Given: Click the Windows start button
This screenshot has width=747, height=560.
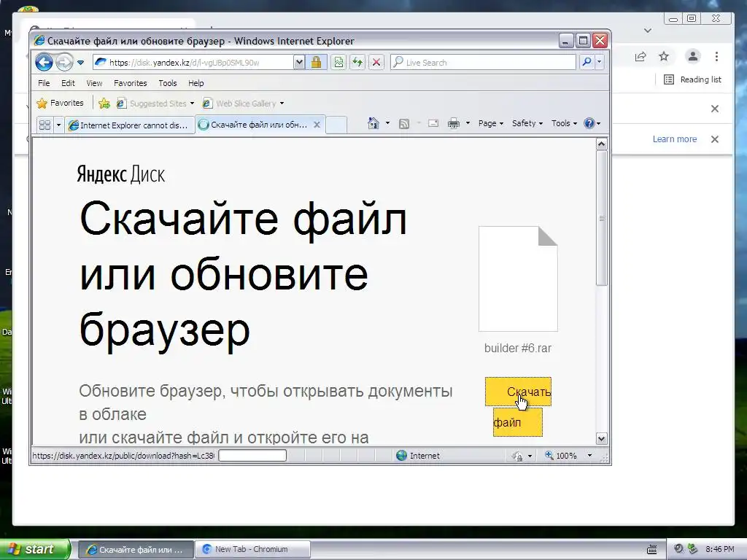Looking at the screenshot, I should (34, 550).
